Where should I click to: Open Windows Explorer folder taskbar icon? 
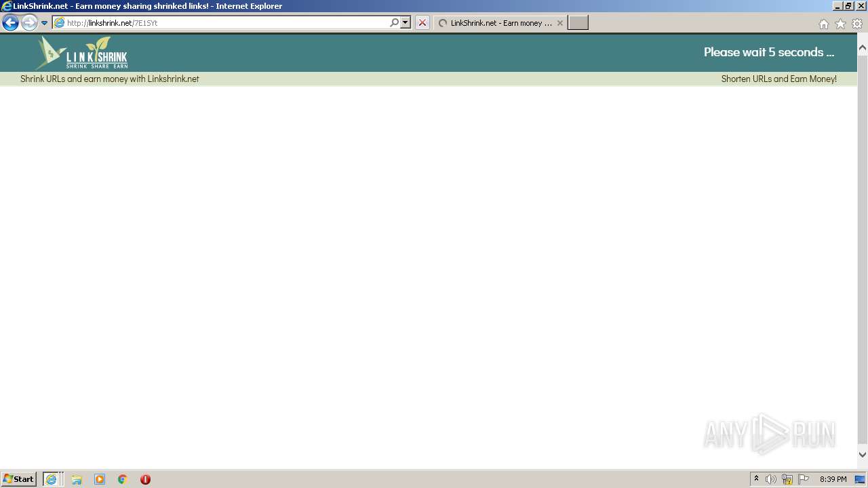pyautogui.click(x=77, y=479)
